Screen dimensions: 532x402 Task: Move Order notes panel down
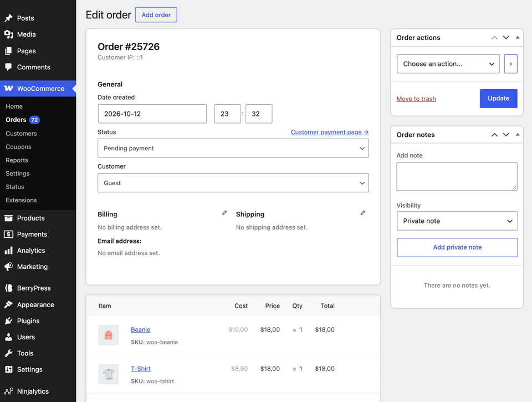coord(506,135)
